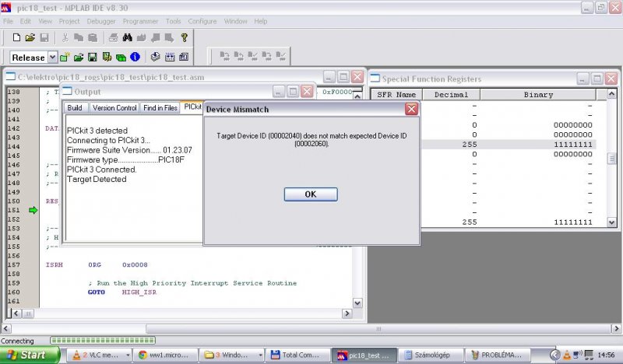Click the Decimal column header
Viewport: 623px width, 364px height.
pyautogui.click(x=451, y=95)
